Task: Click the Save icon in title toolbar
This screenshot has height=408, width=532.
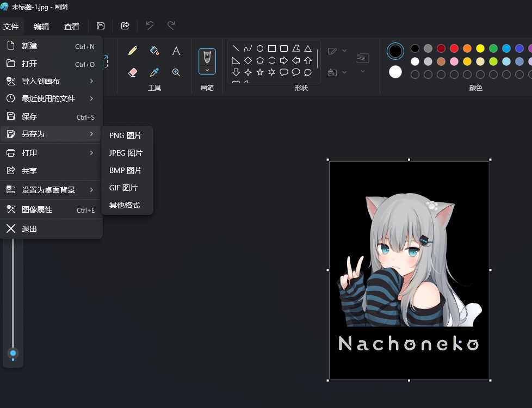Action: click(101, 26)
